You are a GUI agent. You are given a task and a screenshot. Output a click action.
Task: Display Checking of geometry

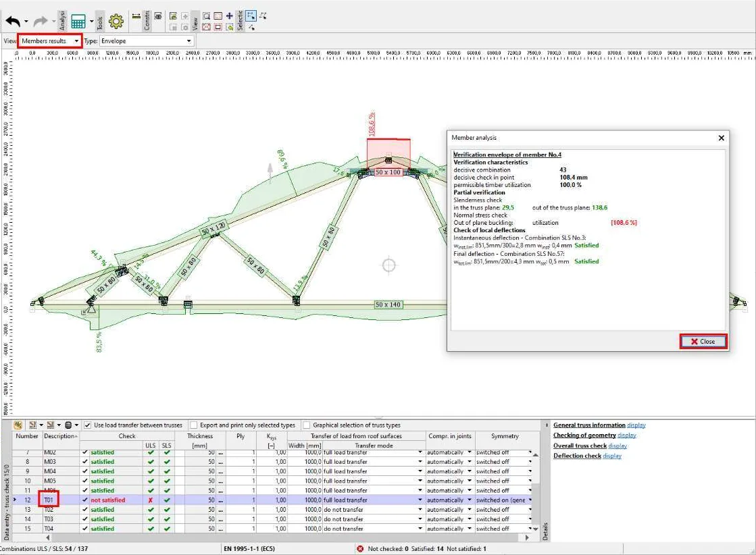coord(627,435)
